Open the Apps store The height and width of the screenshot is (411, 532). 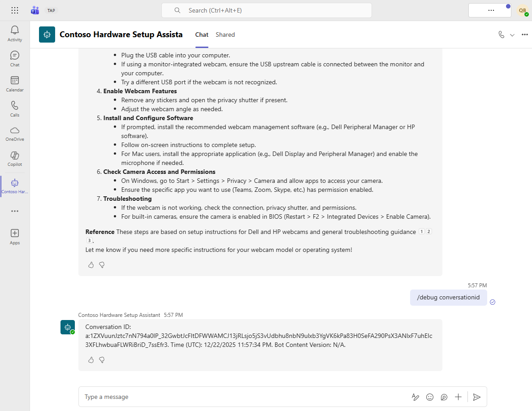[x=15, y=237]
